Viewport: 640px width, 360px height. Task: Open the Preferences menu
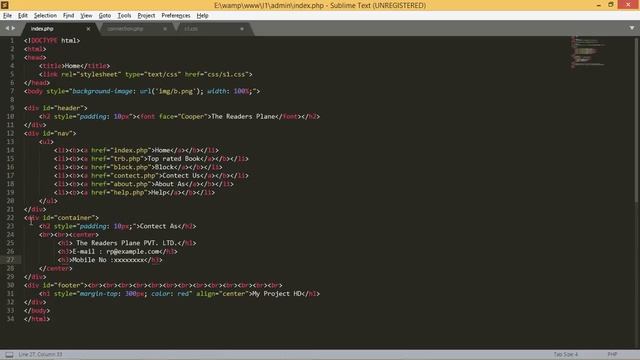pyautogui.click(x=176, y=16)
